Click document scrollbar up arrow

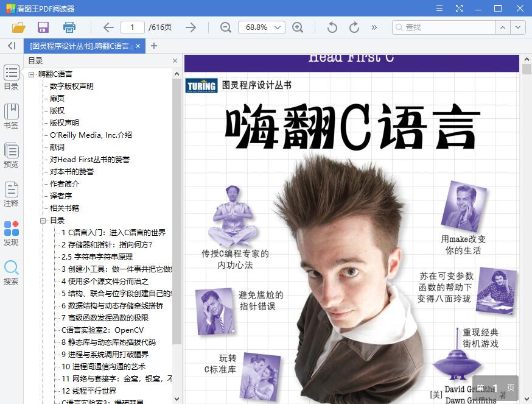527,59
